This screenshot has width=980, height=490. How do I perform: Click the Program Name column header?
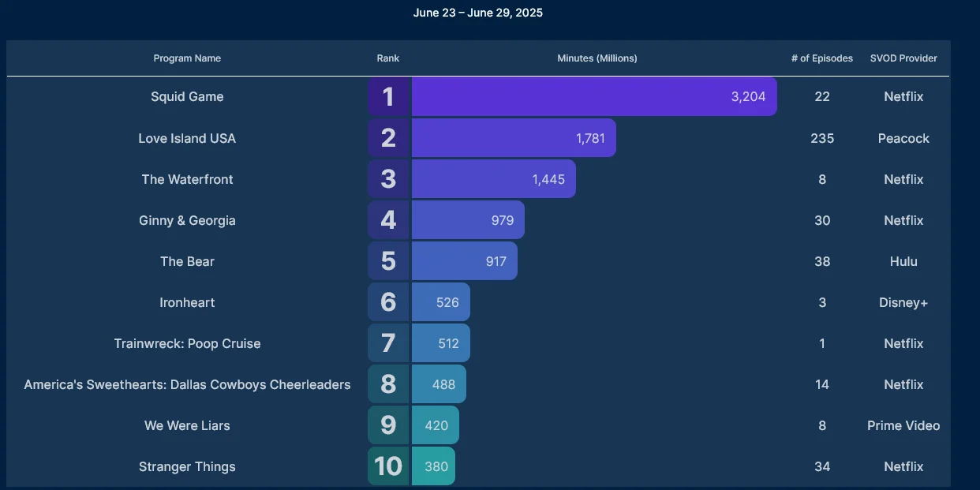(187, 58)
